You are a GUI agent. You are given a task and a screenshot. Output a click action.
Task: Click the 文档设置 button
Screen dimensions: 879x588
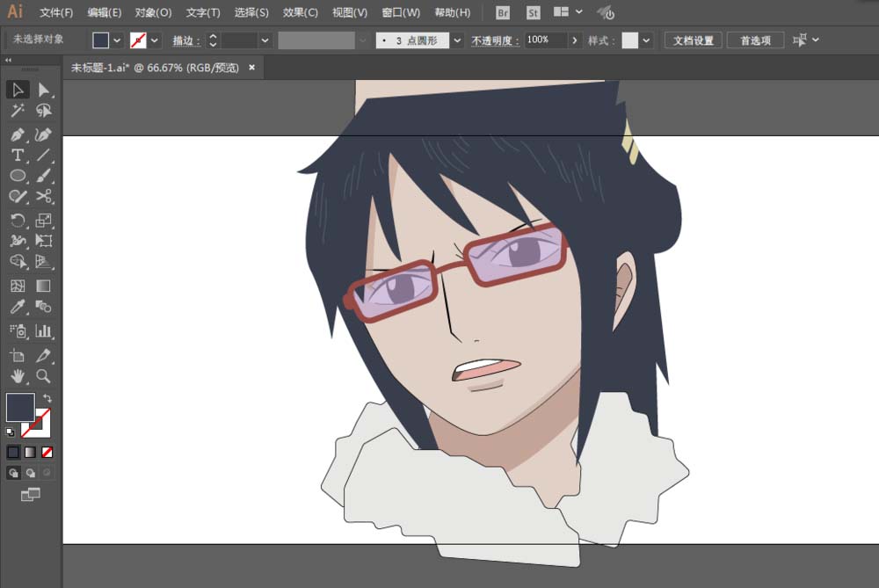pyautogui.click(x=694, y=40)
